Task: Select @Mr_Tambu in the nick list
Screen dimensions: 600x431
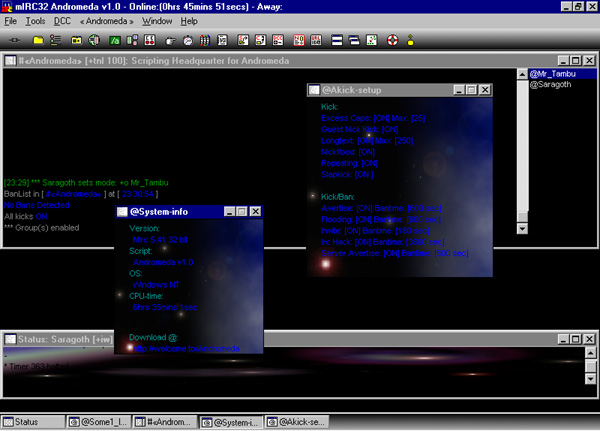Action: 562,73
